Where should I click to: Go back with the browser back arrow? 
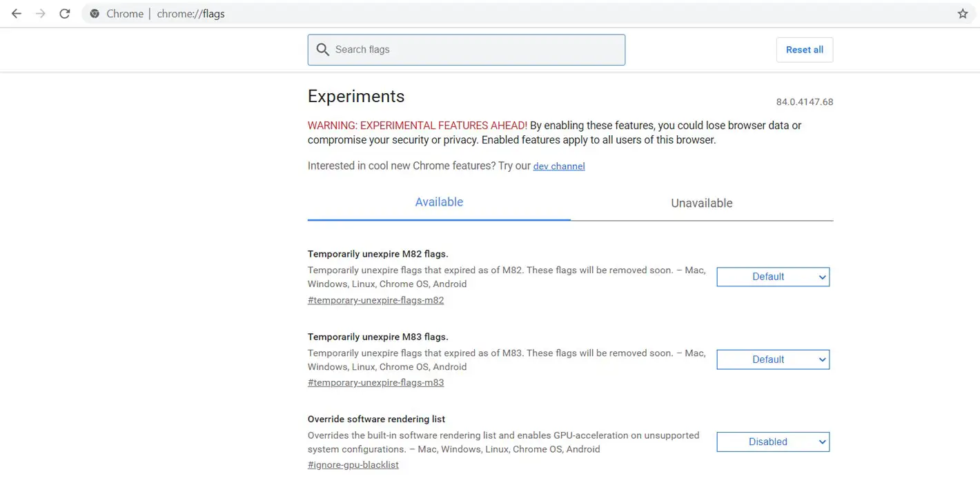click(17, 14)
